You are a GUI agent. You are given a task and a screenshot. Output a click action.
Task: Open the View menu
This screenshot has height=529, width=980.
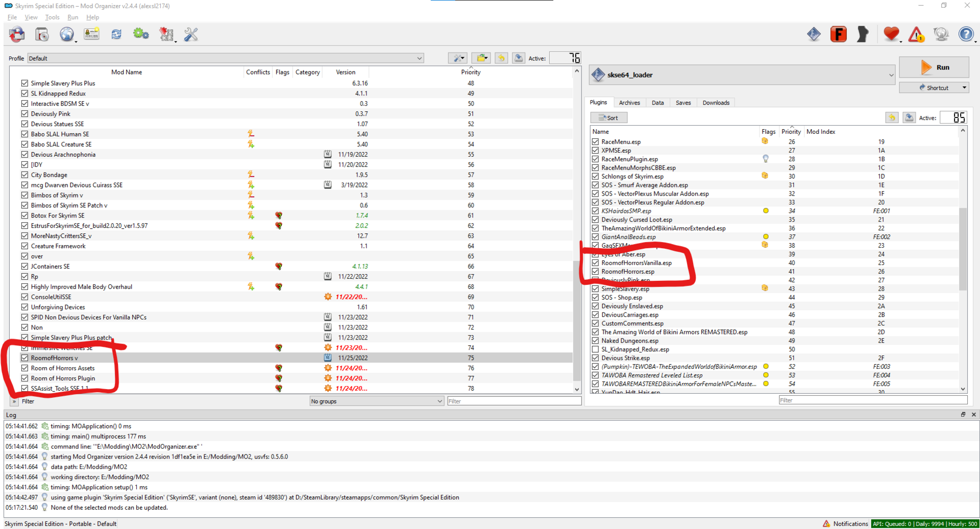(x=31, y=17)
